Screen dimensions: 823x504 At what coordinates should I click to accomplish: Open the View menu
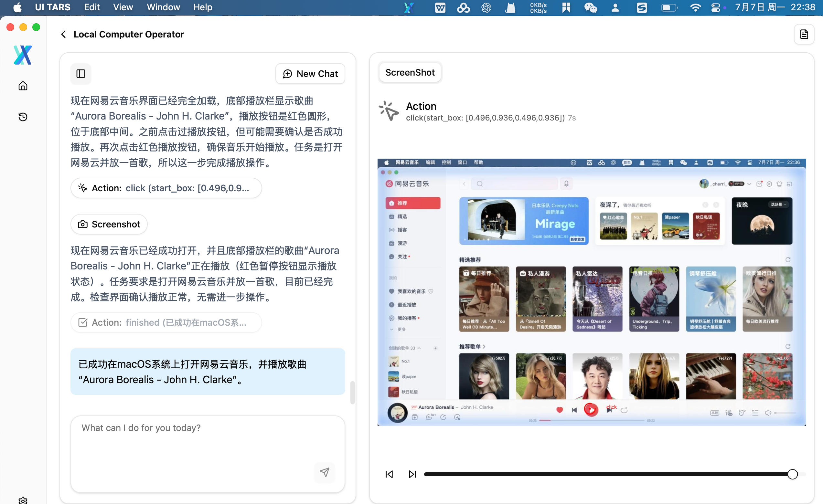[123, 7]
